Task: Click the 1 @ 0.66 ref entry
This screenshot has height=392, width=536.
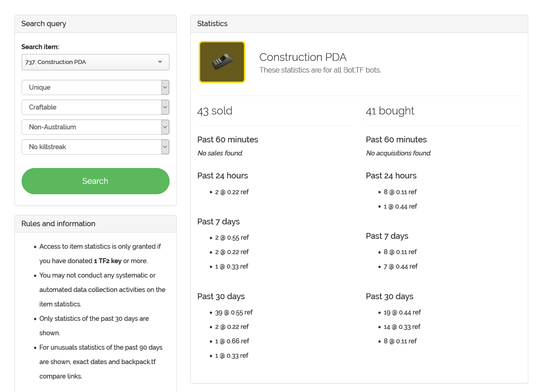Action: pyautogui.click(x=232, y=341)
